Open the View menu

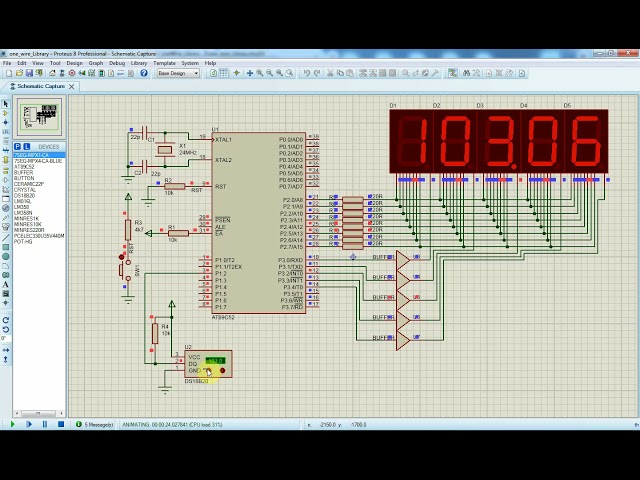(38, 63)
